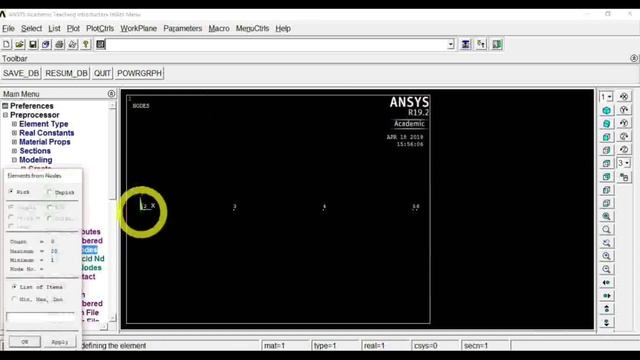The image size is (640, 360).
Task: Open the Pan-Zoom-Rotate toolbar icon
Action: pyautogui.click(x=46, y=44)
